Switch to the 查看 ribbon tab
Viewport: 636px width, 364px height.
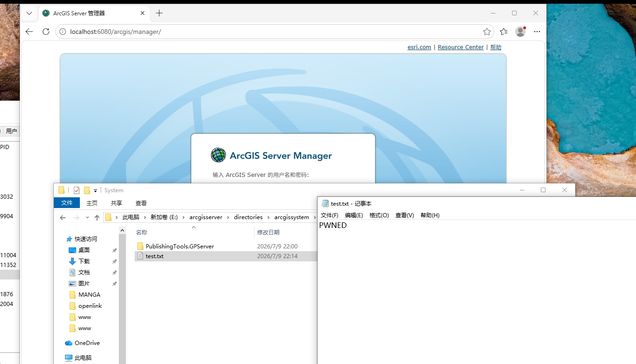(x=141, y=203)
